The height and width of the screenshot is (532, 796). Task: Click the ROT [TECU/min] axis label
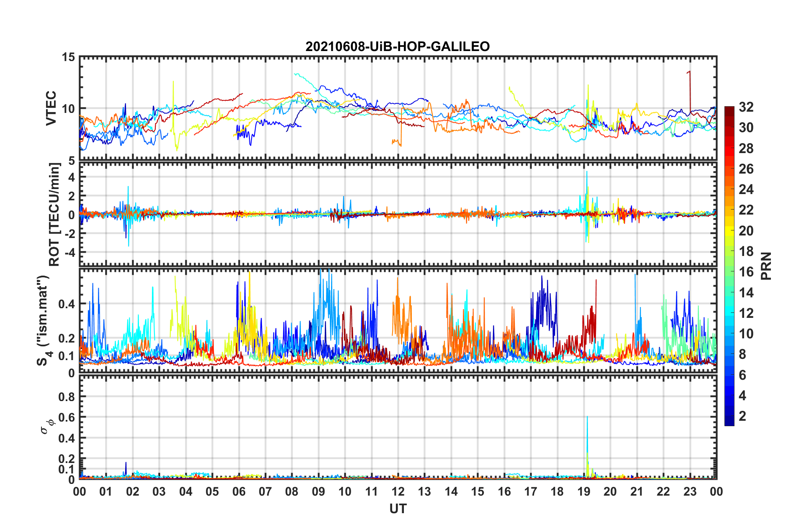click(x=54, y=215)
